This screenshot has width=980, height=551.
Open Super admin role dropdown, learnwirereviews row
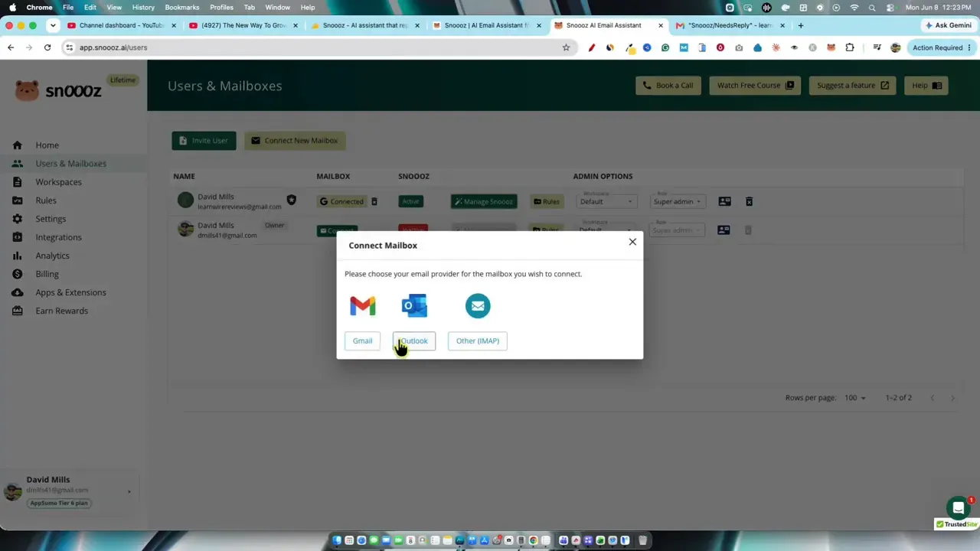point(677,202)
